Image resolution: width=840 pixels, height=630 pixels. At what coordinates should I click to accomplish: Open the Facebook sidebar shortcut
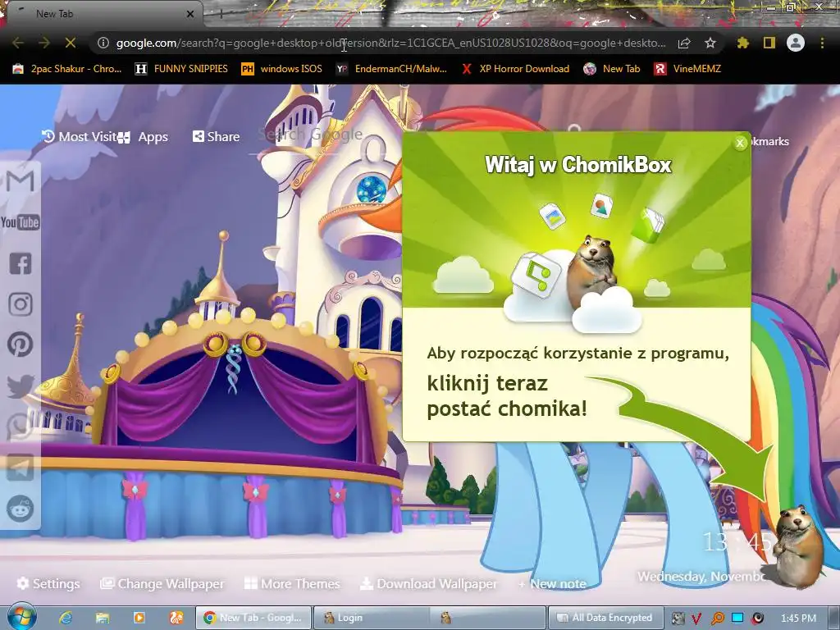click(21, 263)
